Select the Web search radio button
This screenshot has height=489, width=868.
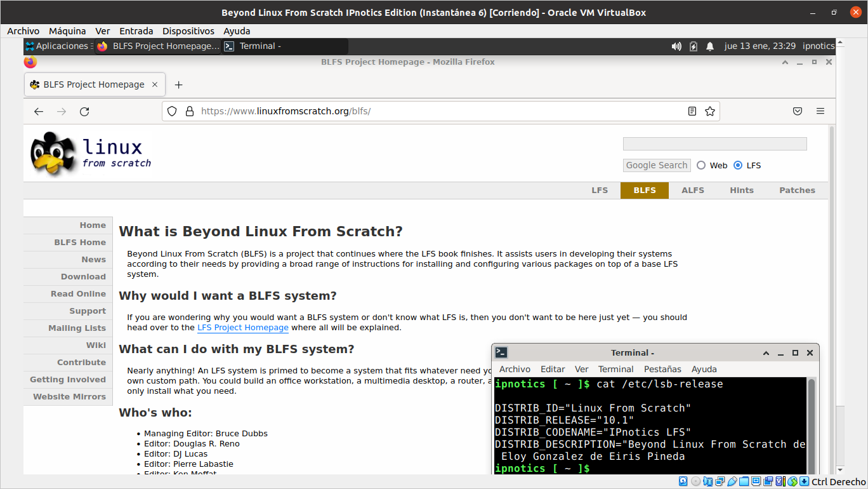click(x=701, y=165)
